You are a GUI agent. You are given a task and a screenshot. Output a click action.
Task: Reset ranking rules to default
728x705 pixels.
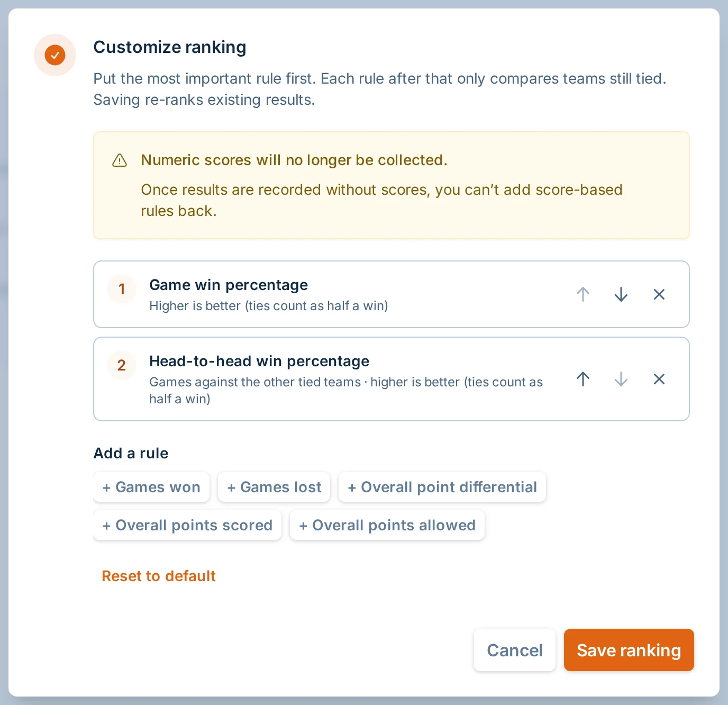[159, 576]
